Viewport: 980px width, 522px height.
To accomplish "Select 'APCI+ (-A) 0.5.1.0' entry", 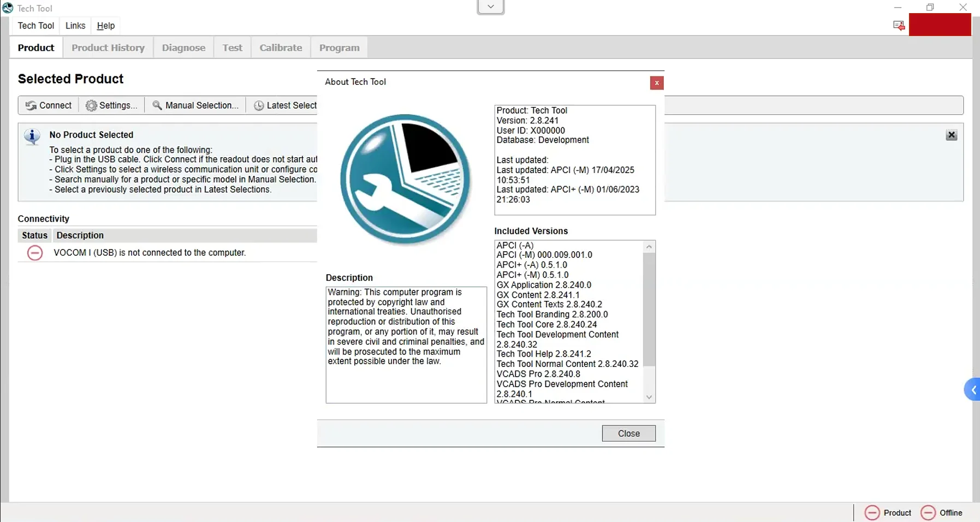I will [x=532, y=265].
